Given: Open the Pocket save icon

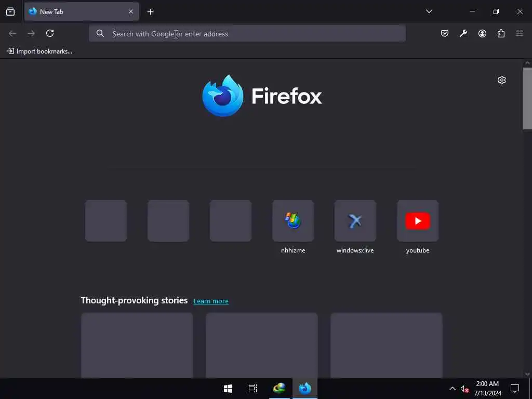Looking at the screenshot, I should click(x=445, y=33).
